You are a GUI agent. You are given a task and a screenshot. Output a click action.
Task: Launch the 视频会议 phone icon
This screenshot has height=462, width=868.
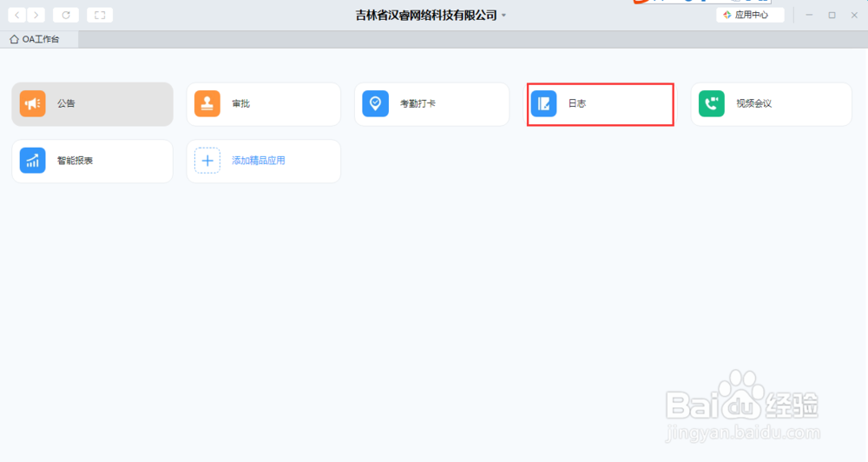(712, 103)
